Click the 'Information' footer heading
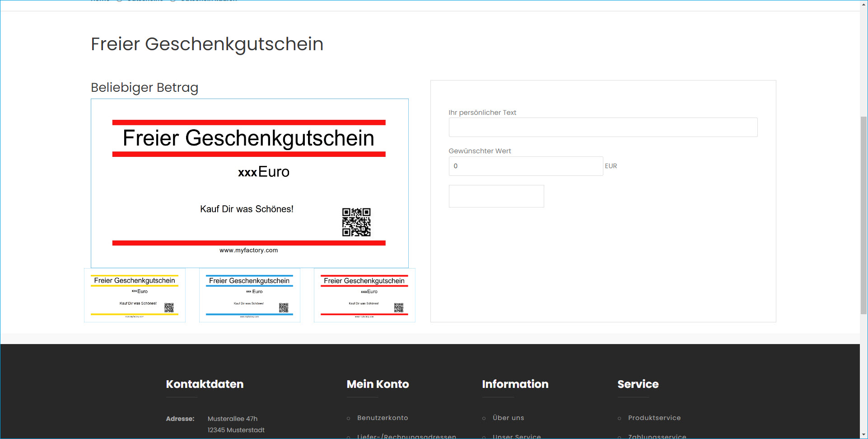Screen dimensions: 868x439 click(515, 384)
